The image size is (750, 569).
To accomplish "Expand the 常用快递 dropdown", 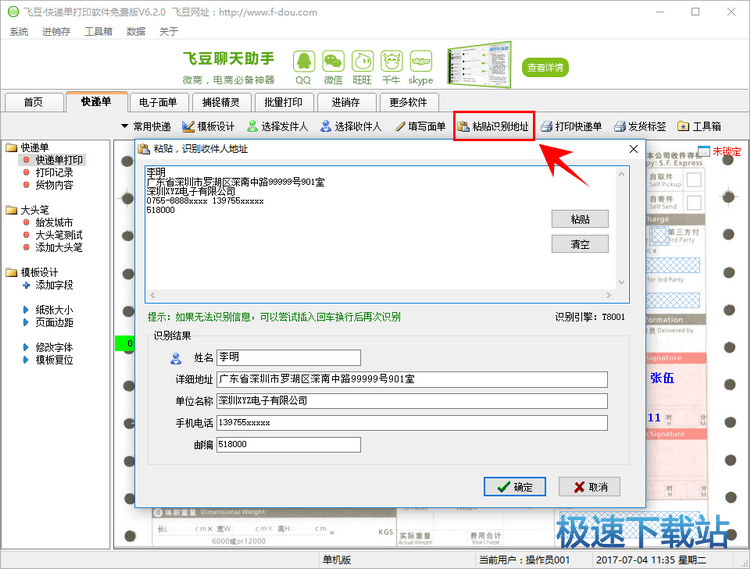I will [146, 127].
